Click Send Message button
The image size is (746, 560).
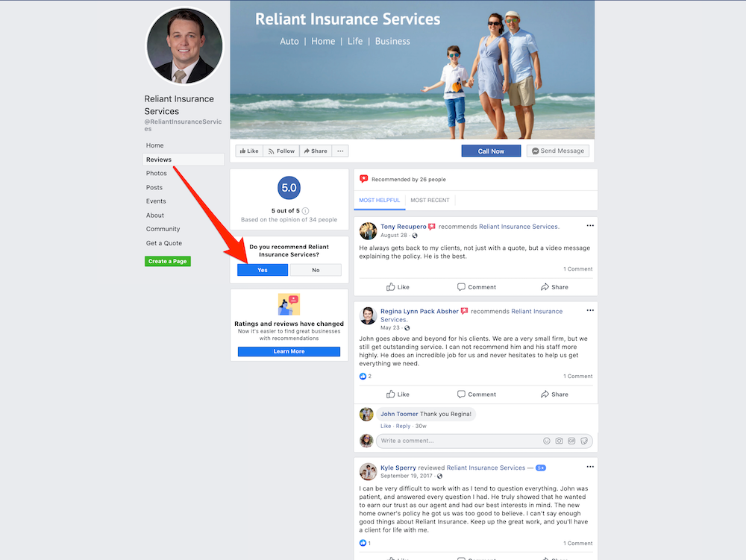pyautogui.click(x=557, y=151)
